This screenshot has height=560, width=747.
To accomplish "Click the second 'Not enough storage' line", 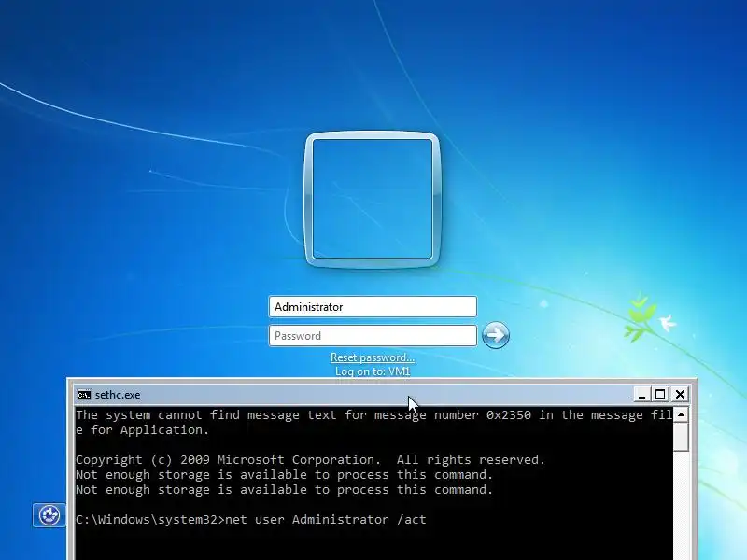I will [284, 489].
